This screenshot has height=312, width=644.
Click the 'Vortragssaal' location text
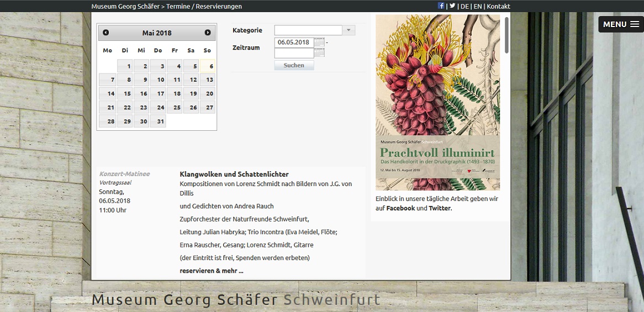pyautogui.click(x=115, y=183)
